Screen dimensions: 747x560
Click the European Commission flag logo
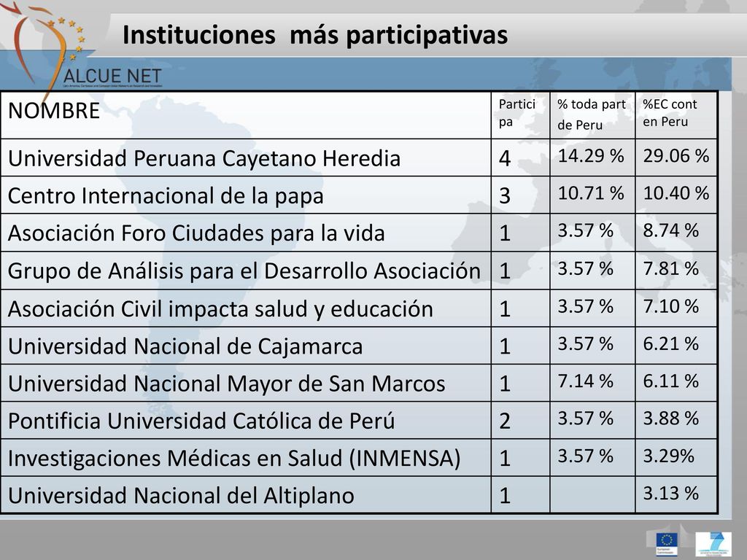point(667,544)
